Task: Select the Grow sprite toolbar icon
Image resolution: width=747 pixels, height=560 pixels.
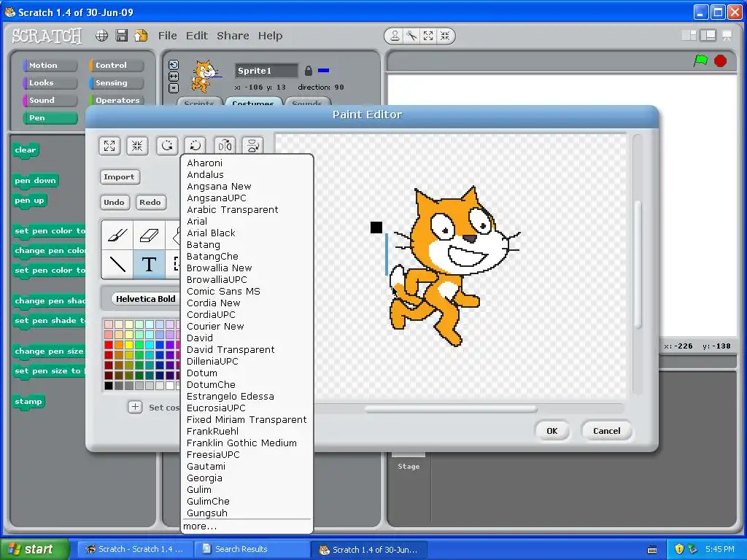Action: pyautogui.click(x=428, y=36)
